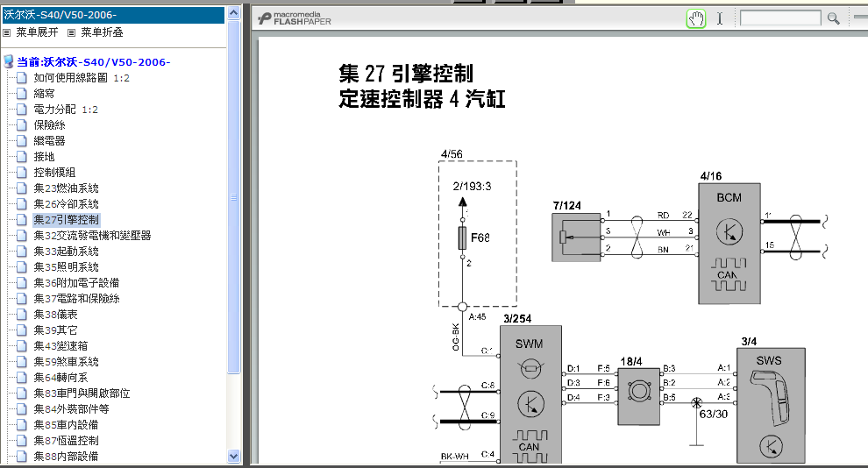Viewport: 868px width, 468px height.
Task: Open 集23燃油系統 tree item
Action: pos(66,188)
